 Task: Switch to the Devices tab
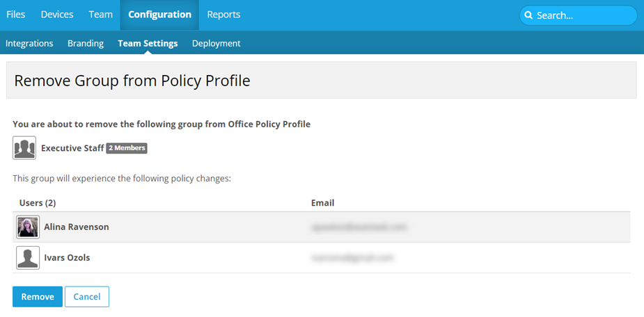click(57, 15)
